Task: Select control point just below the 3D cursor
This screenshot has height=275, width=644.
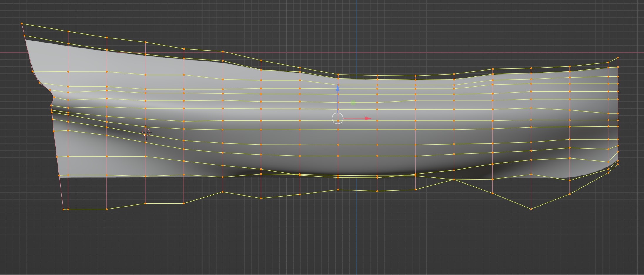Action: [145, 142]
